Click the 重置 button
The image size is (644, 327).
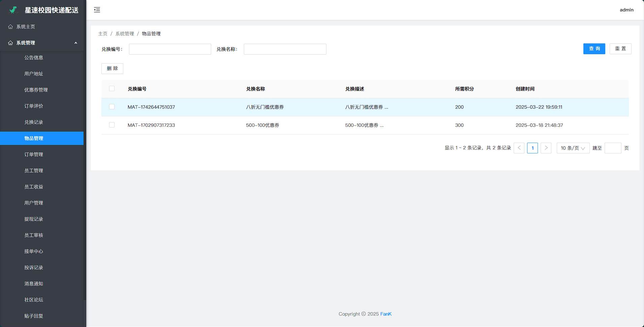pos(620,49)
